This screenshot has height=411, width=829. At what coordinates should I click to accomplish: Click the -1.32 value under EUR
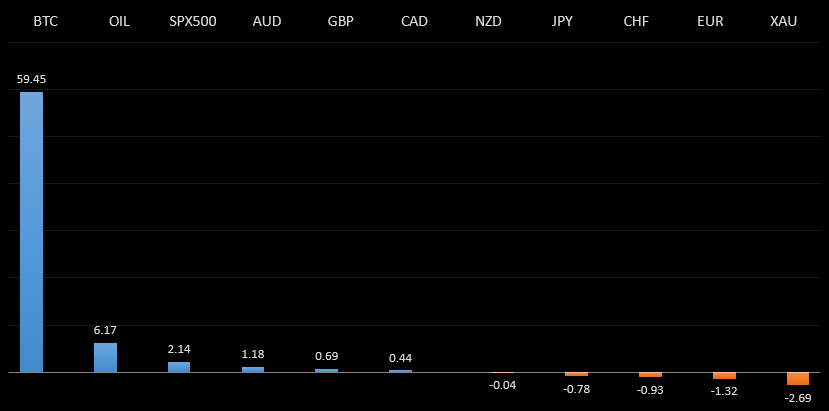[723, 391]
